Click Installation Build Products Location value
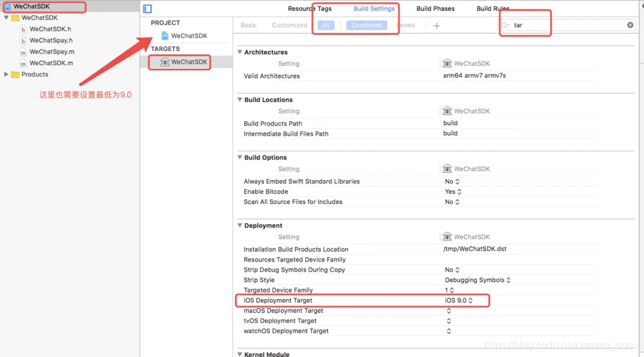Image resolution: width=644 pixels, height=357 pixels. [475, 249]
